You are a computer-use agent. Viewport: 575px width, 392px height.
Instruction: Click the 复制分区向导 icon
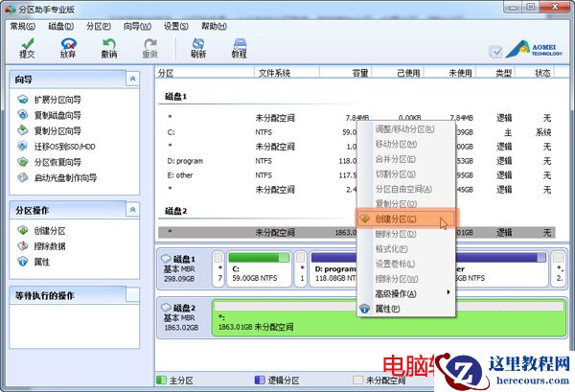[x=23, y=130]
